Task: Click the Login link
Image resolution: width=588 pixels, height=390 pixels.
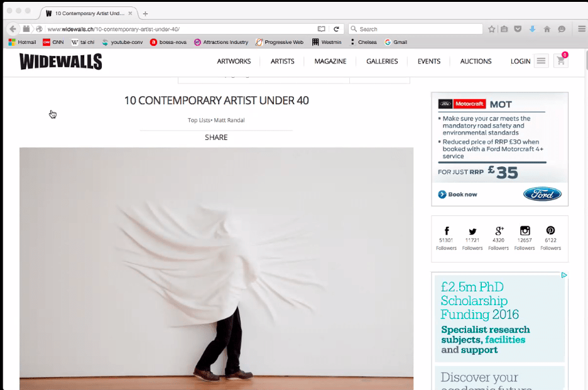Action: (520, 62)
